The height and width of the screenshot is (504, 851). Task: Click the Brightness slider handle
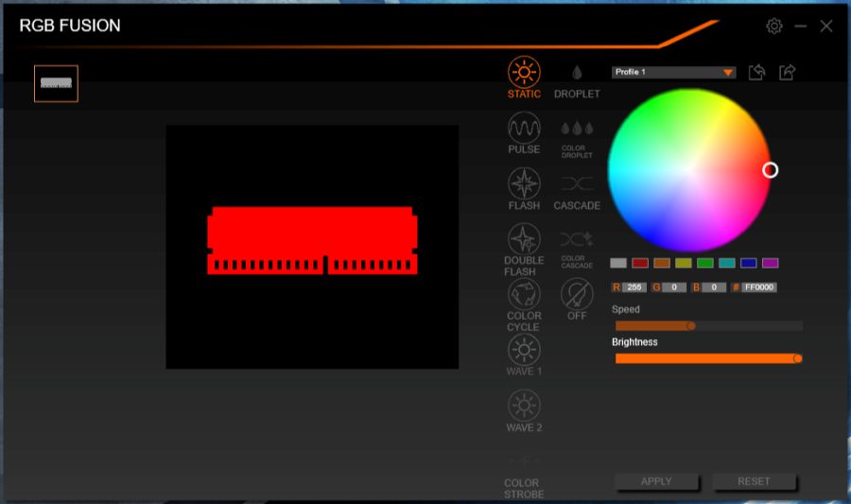[797, 358]
